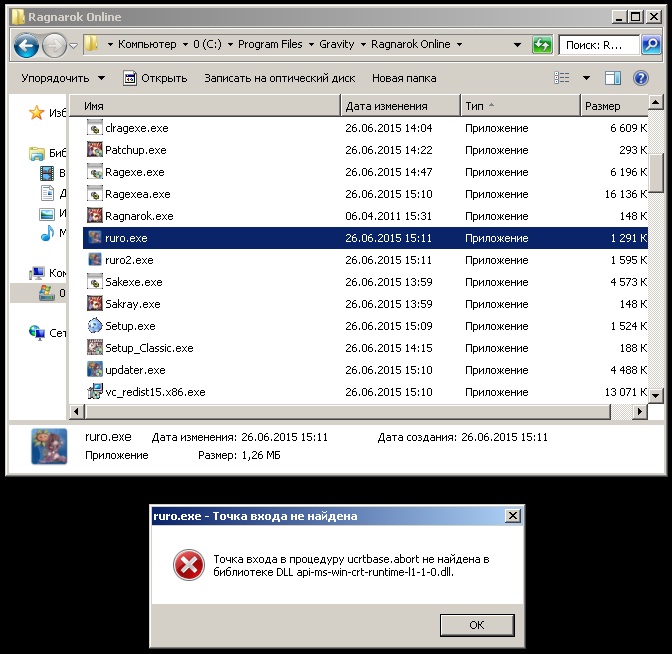Click the updater.exe file icon
Image resolution: width=672 pixels, height=654 pixels.
tap(95, 369)
